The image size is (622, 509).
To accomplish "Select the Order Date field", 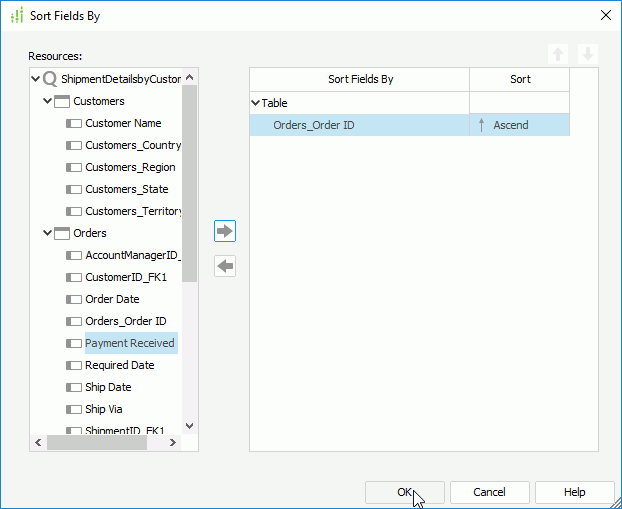I will coord(112,299).
